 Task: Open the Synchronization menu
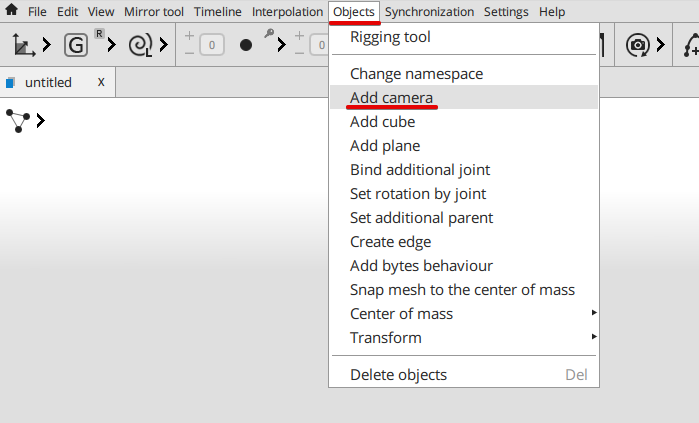pos(429,12)
